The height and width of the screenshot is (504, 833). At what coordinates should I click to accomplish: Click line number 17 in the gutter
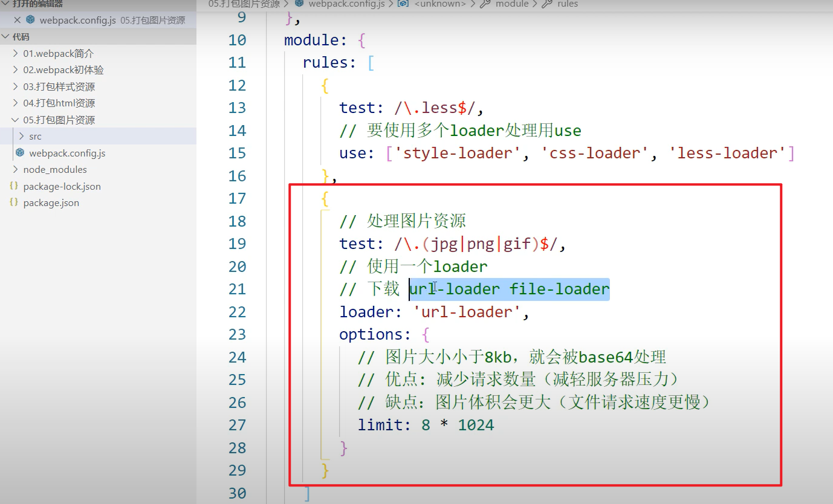(237, 198)
